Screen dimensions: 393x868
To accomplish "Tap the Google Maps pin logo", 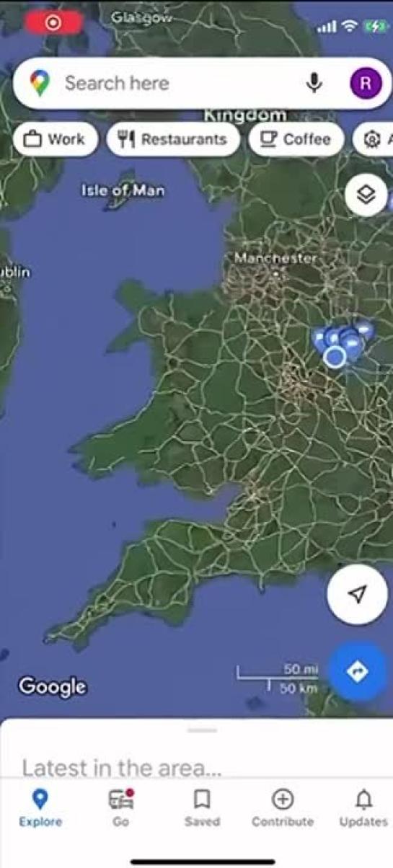I will 40,84.
